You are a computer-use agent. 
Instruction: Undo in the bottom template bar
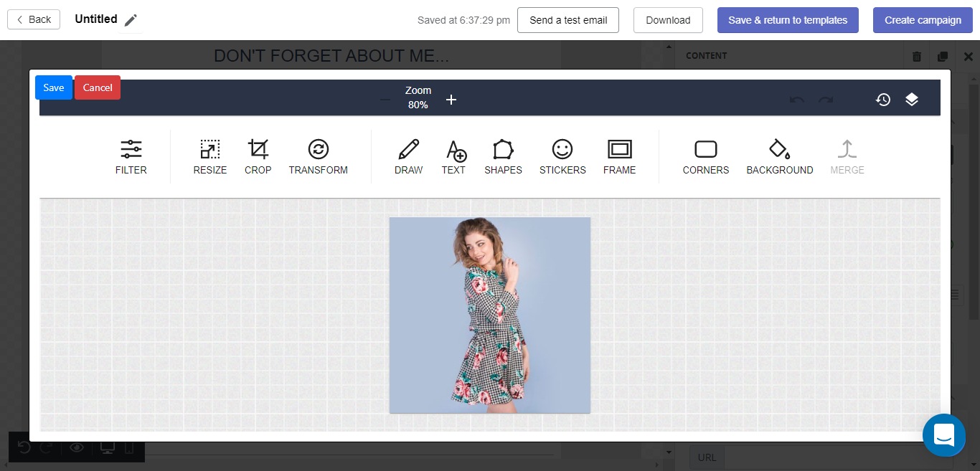click(24, 447)
